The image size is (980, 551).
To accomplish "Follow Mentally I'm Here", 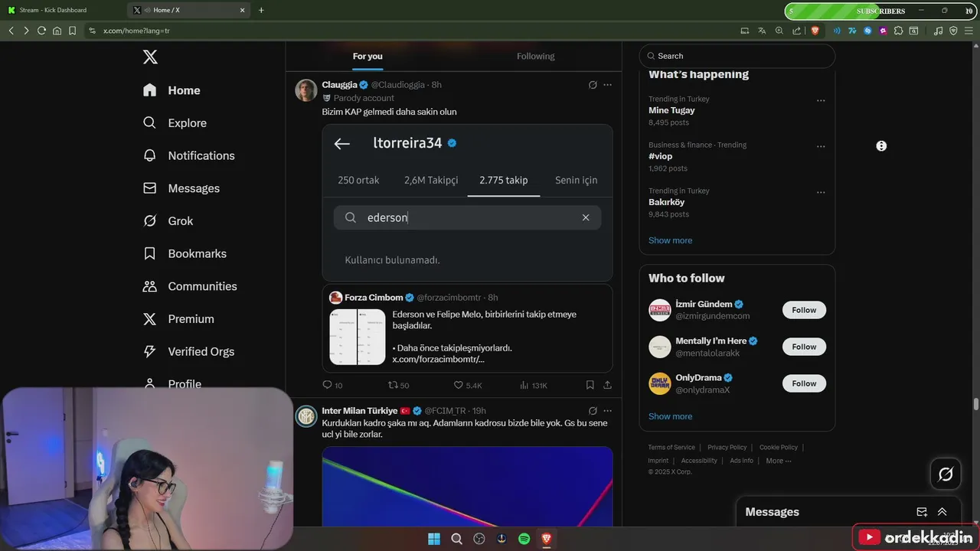I will [x=804, y=347].
